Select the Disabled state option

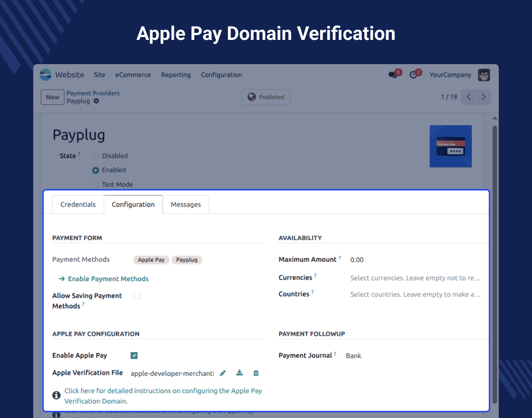pyautogui.click(x=95, y=156)
